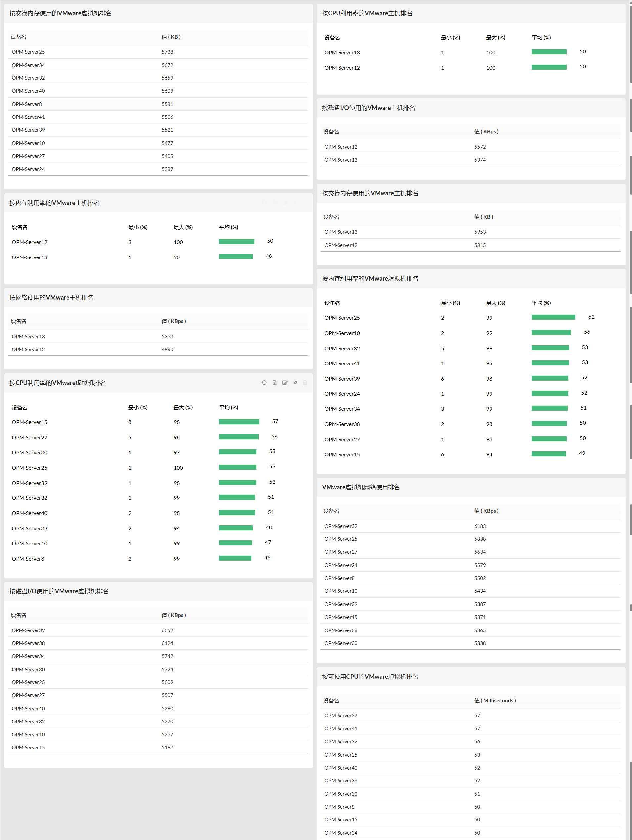632x840 pixels.
Task: Click the 按交换内存使用的VMware主机排名 widget title
Action: point(370,193)
